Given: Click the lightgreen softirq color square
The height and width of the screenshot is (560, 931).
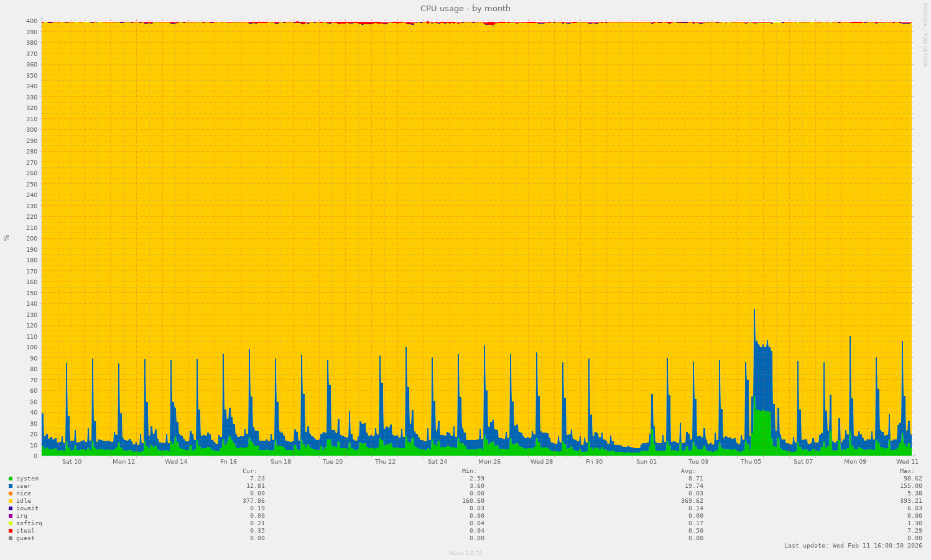Looking at the screenshot, I should [9, 523].
